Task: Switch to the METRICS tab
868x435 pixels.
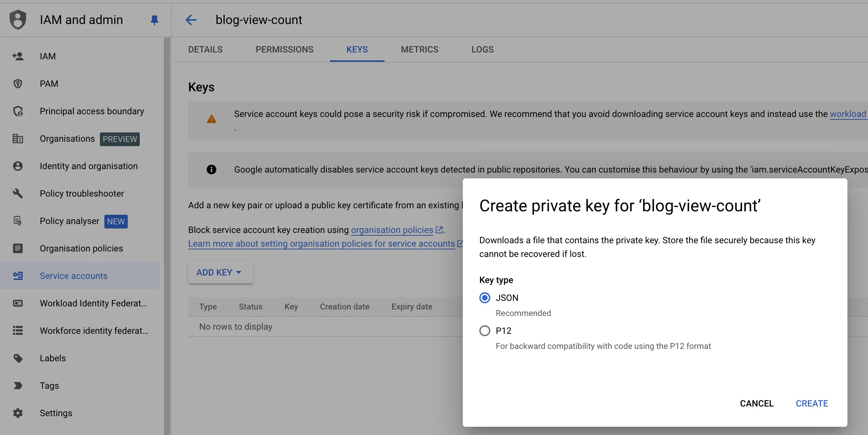Action: click(x=419, y=49)
